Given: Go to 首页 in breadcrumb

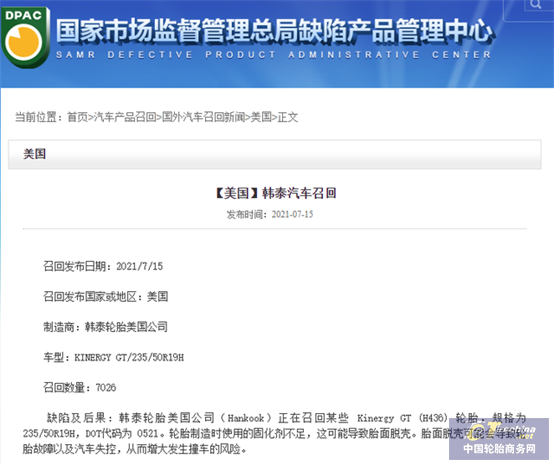Looking at the screenshot, I should (77, 117).
